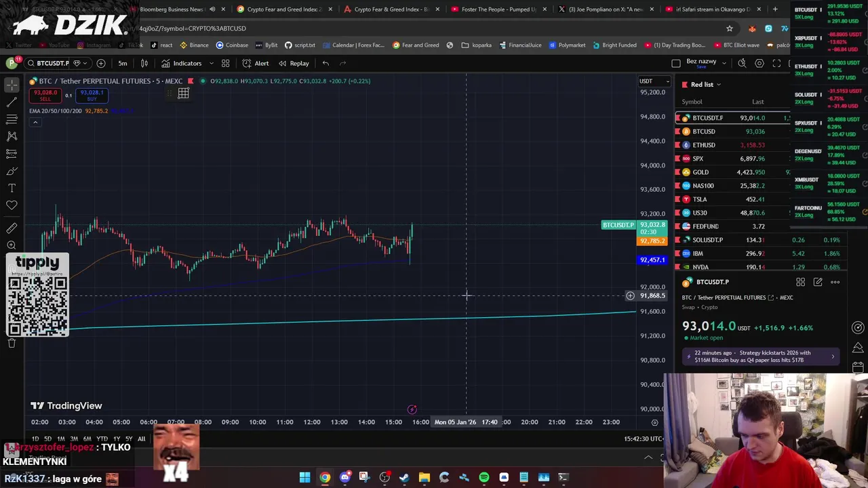Expand the bottom panel up arrow
This screenshot has width=868, height=488.
coord(648,457)
